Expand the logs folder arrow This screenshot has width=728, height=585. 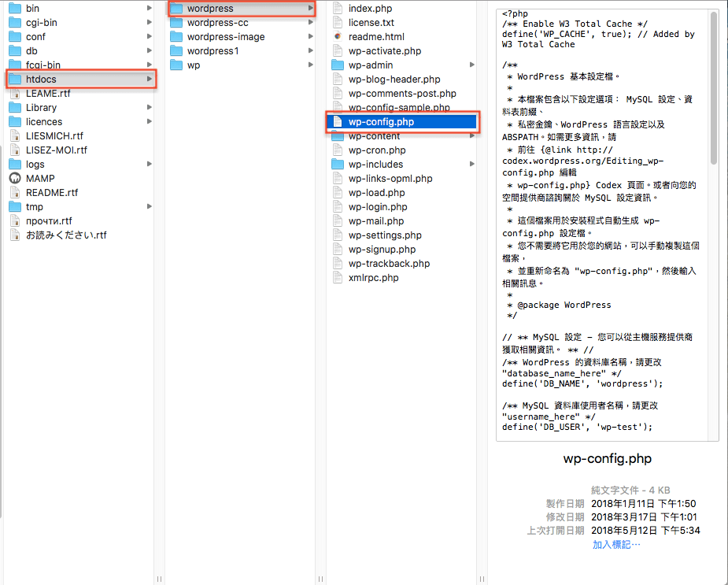tap(149, 164)
